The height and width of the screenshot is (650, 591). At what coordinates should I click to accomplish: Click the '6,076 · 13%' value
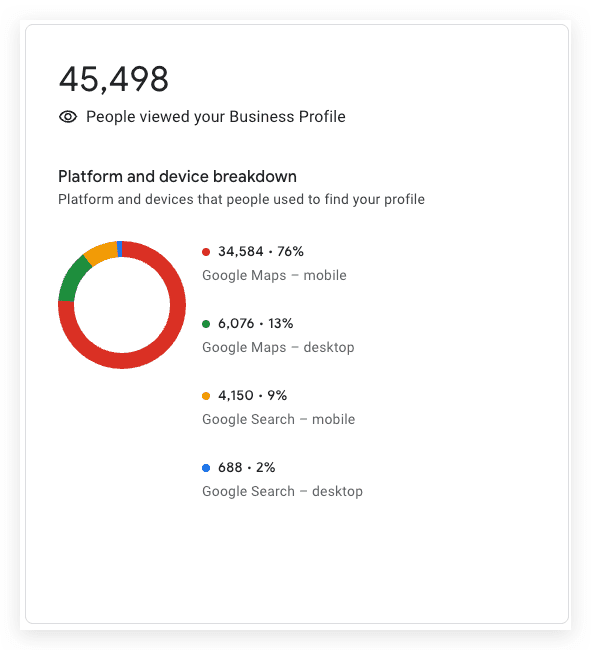pos(255,324)
